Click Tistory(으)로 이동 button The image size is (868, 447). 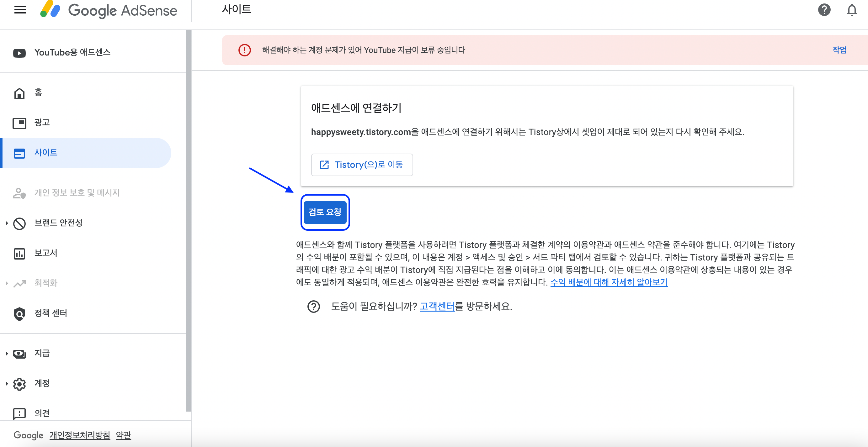pyautogui.click(x=362, y=165)
